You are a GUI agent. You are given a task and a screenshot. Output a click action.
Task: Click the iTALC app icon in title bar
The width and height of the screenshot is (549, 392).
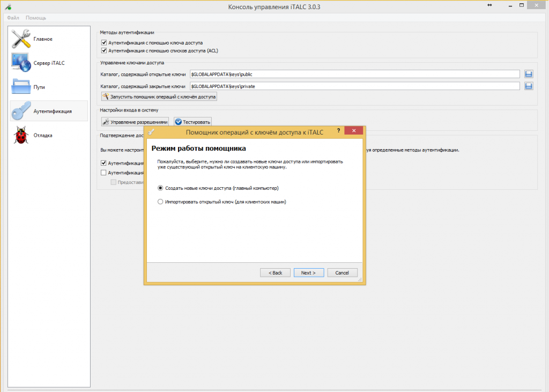[8, 6]
